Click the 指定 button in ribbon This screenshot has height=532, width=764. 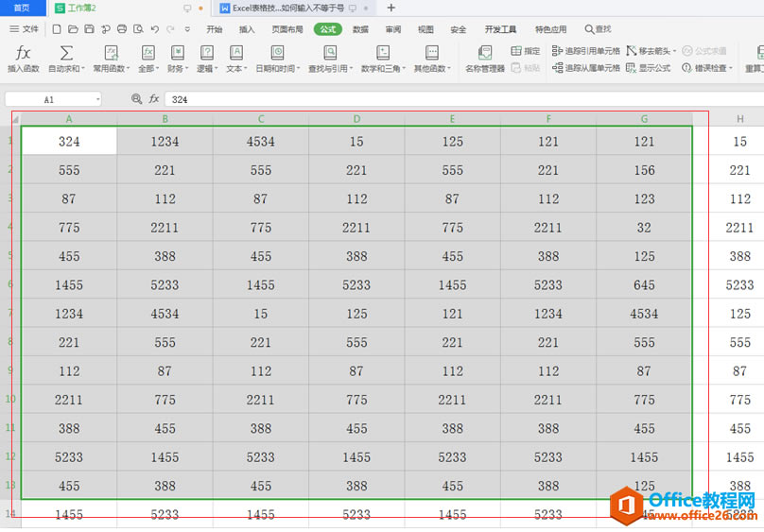click(526, 51)
